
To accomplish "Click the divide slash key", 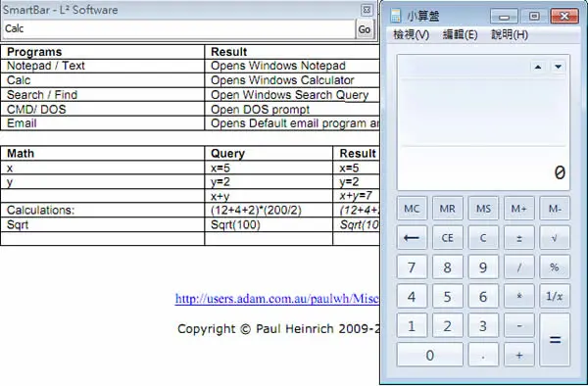I will [x=518, y=266].
